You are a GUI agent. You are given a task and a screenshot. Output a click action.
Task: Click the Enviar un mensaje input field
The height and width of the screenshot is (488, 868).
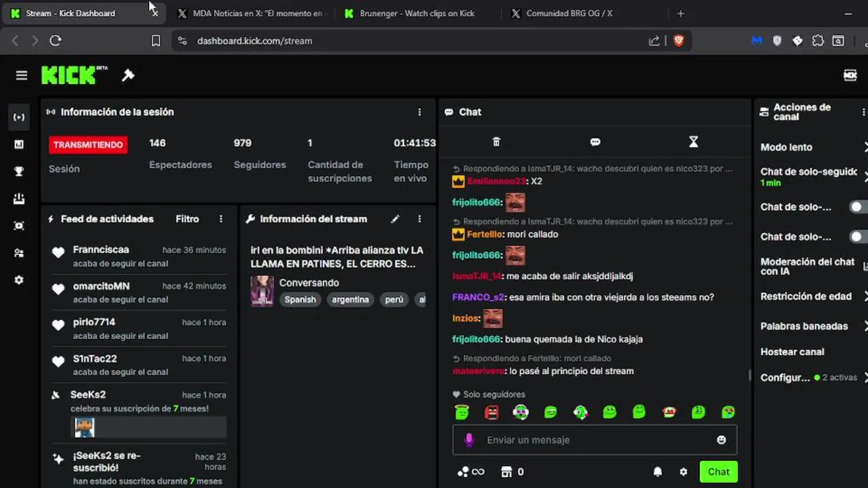[595, 440]
